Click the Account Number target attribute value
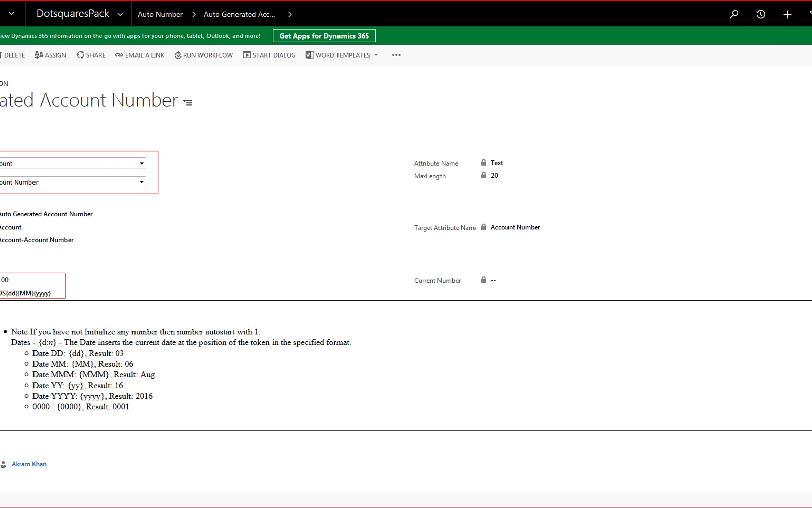 click(515, 227)
